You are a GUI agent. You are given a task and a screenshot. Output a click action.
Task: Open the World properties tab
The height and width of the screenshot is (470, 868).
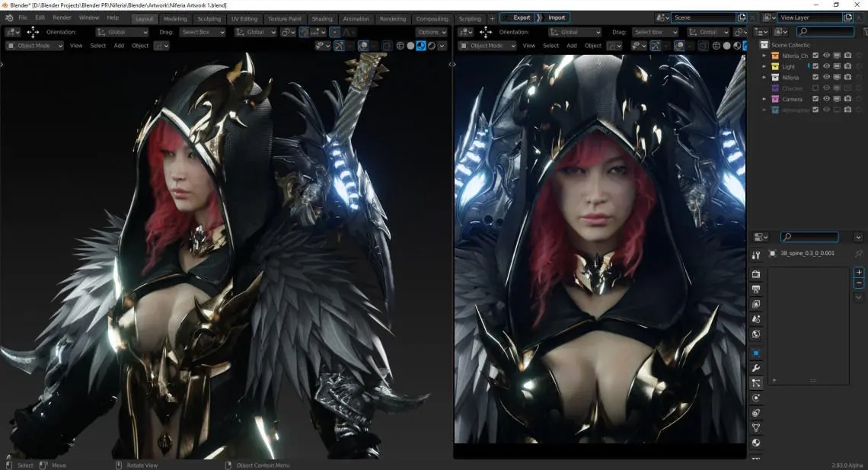(755, 334)
